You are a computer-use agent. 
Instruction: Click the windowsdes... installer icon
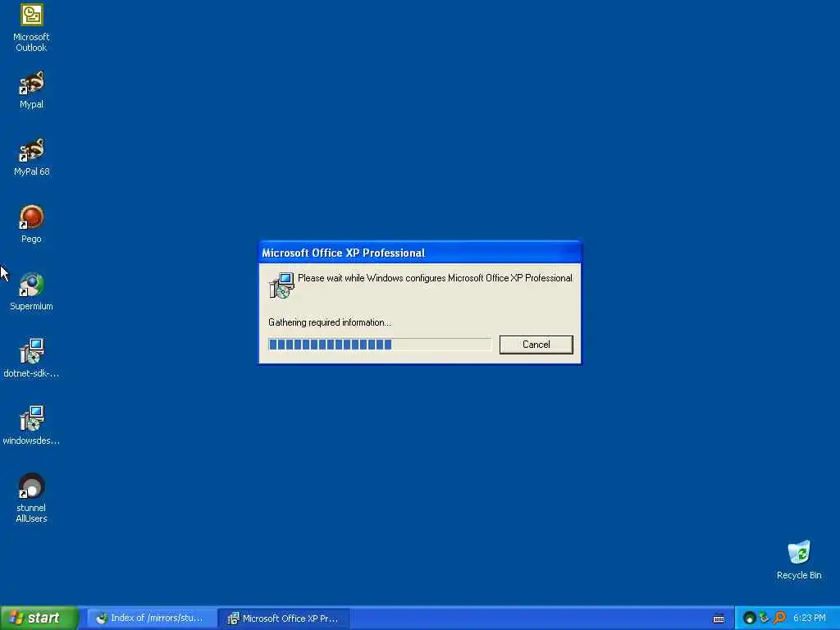32,427
